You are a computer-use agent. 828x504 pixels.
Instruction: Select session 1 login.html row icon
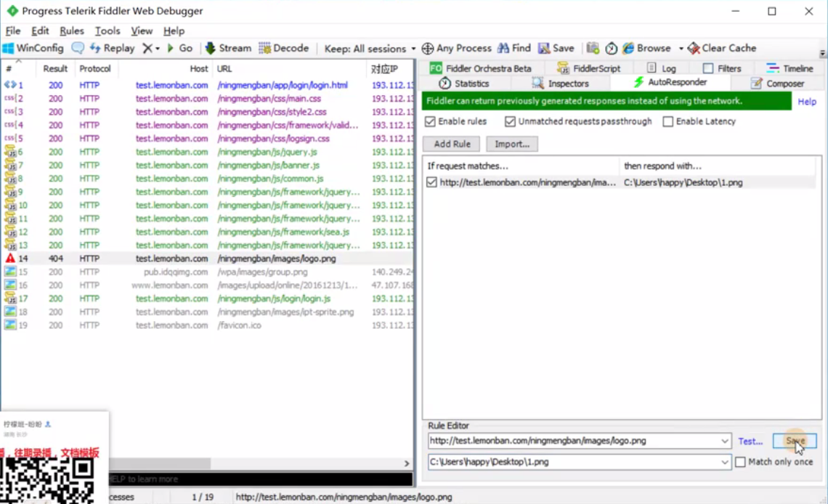point(10,84)
